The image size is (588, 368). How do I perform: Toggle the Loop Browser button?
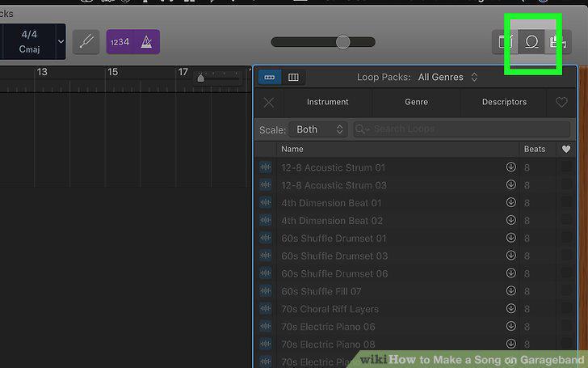tap(531, 42)
